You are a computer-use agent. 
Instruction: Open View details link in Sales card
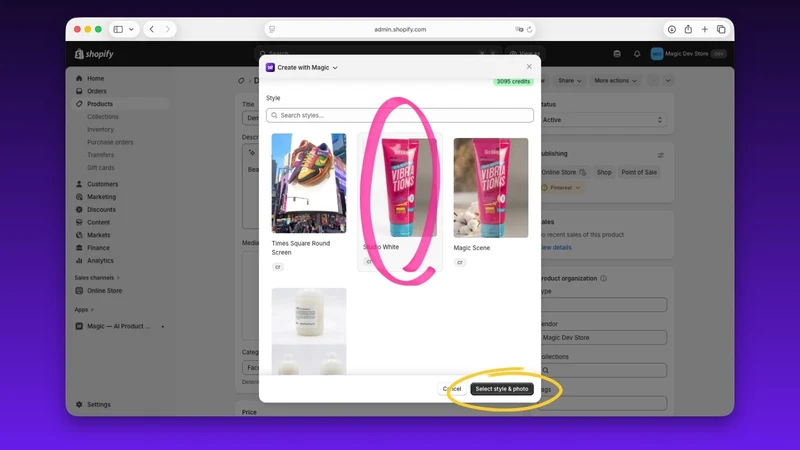click(556, 247)
